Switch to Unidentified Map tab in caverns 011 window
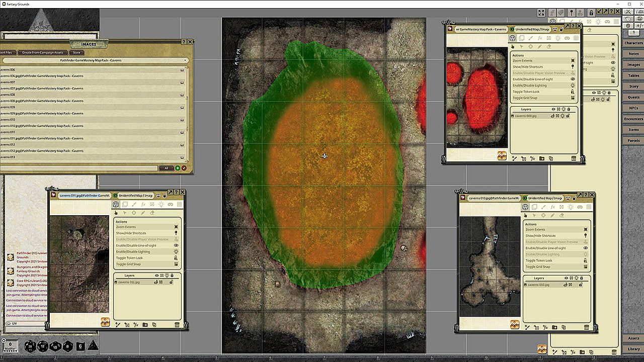 point(135,195)
